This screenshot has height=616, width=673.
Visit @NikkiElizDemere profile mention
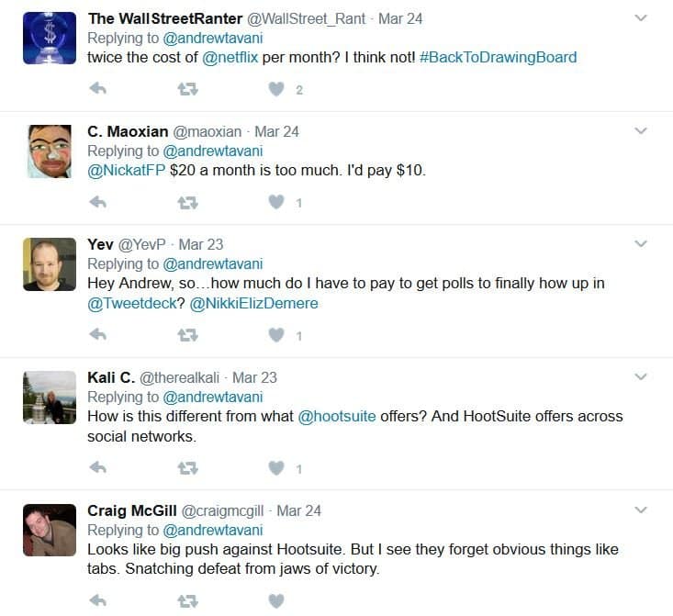click(x=253, y=304)
